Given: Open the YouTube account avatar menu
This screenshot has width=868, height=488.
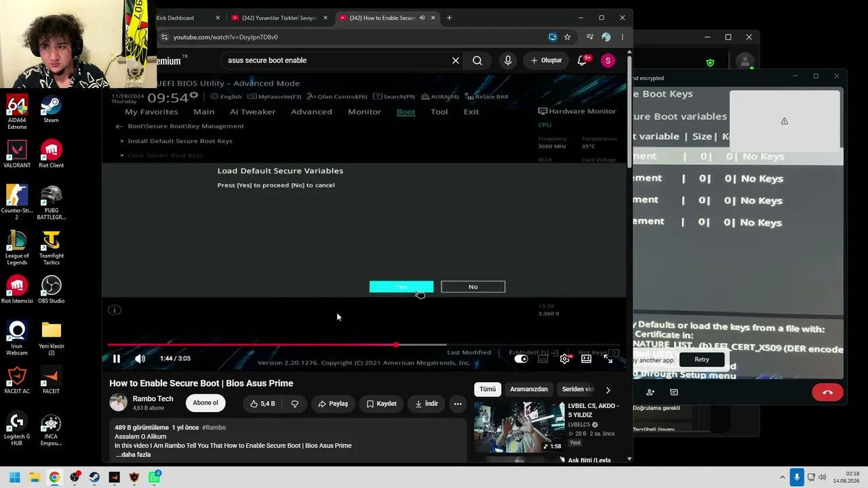Looking at the screenshot, I should point(608,60).
